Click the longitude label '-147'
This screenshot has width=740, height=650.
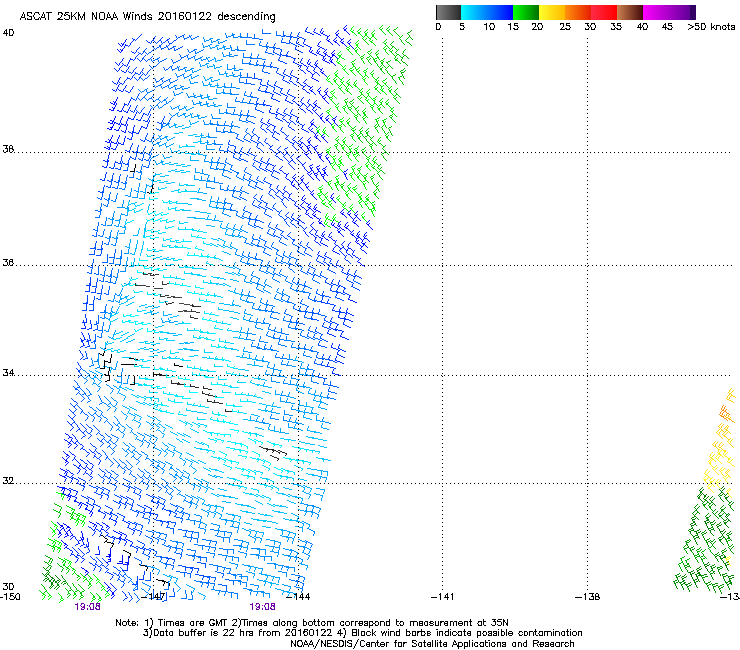coord(154,597)
